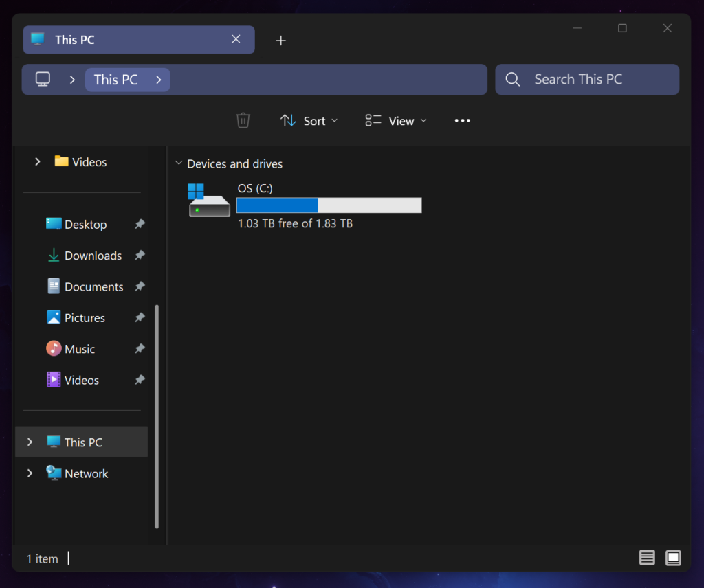Open the pinned Documents folder
This screenshot has width=704, height=588.
(x=85, y=286)
